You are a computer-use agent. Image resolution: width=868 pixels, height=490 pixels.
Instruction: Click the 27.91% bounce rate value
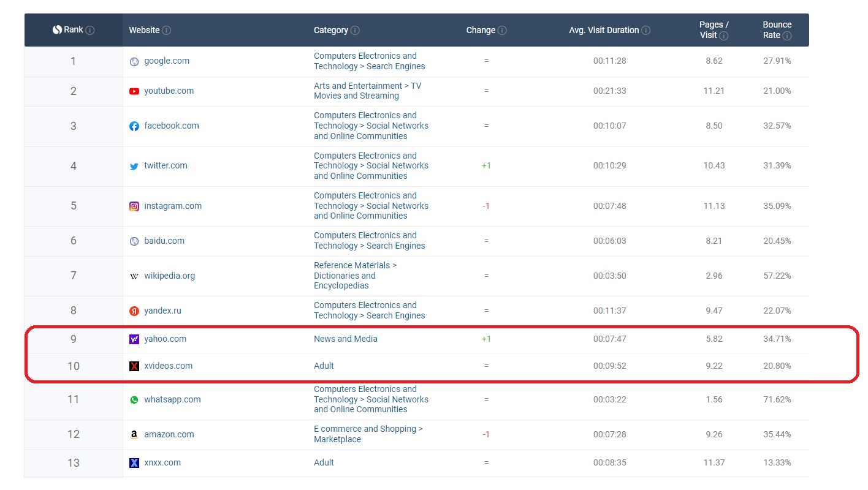click(x=777, y=61)
